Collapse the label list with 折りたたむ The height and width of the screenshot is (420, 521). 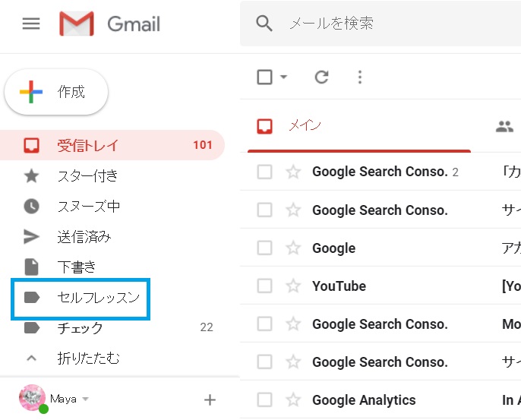coord(88,358)
